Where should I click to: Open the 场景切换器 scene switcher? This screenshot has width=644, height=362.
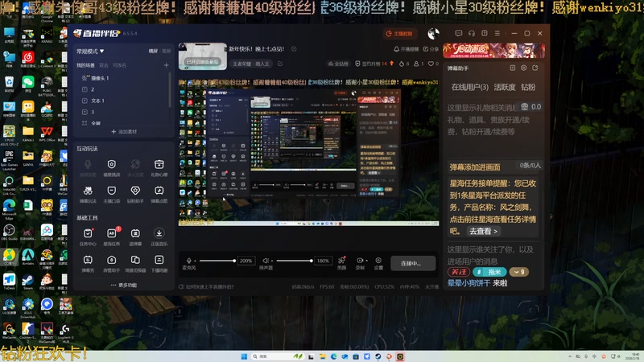[x=135, y=263]
